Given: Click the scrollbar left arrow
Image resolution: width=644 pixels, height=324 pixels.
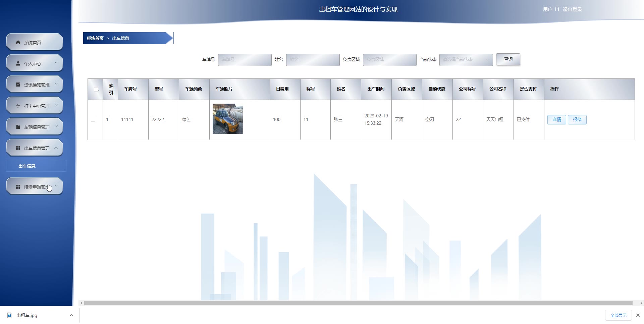Looking at the screenshot, I should tap(81, 303).
